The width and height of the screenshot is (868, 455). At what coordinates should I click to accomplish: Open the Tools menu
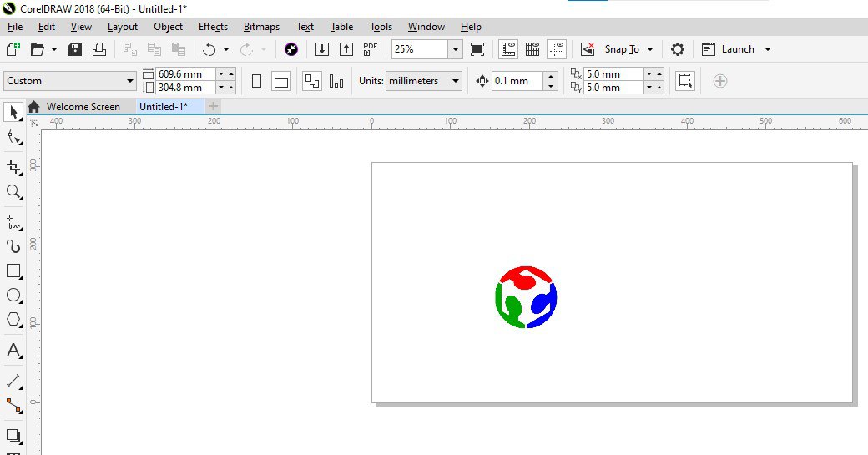(381, 27)
